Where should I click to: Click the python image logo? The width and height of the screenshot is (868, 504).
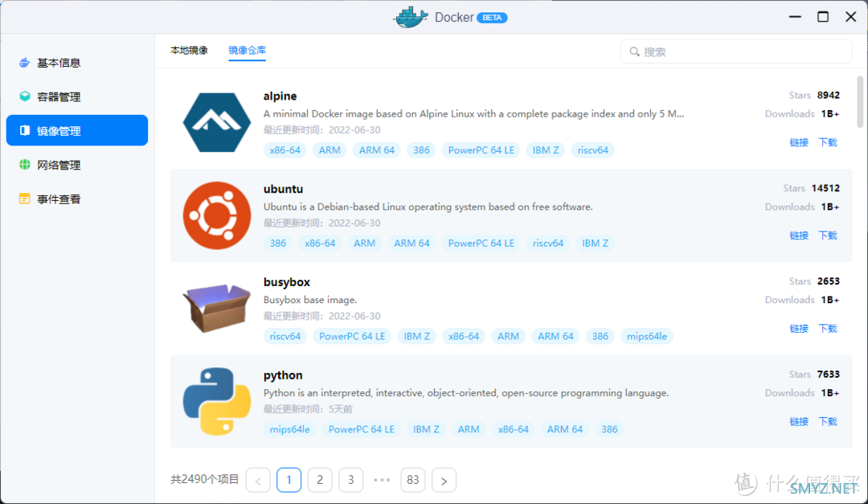tap(217, 402)
